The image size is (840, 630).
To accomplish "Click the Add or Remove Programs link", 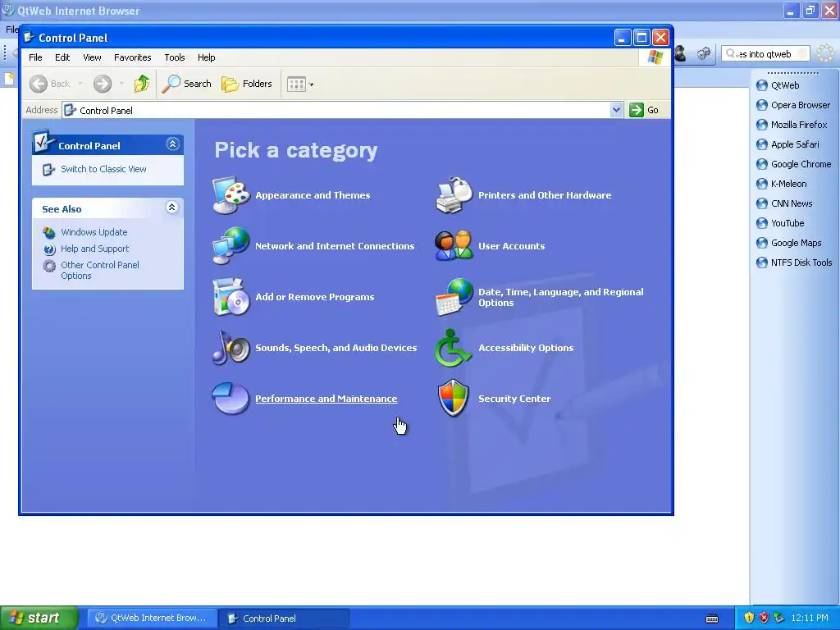I will coord(314,297).
